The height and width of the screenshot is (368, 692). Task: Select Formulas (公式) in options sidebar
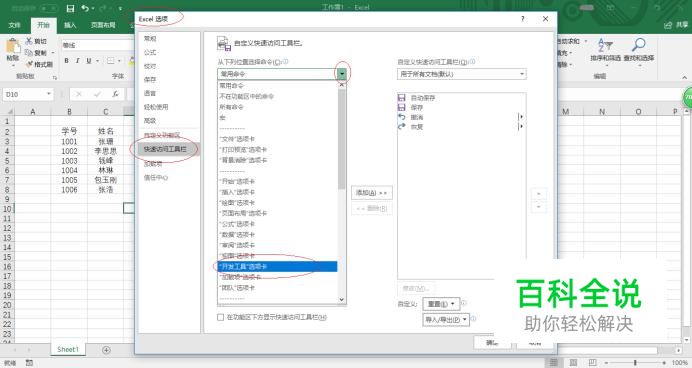(x=150, y=53)
